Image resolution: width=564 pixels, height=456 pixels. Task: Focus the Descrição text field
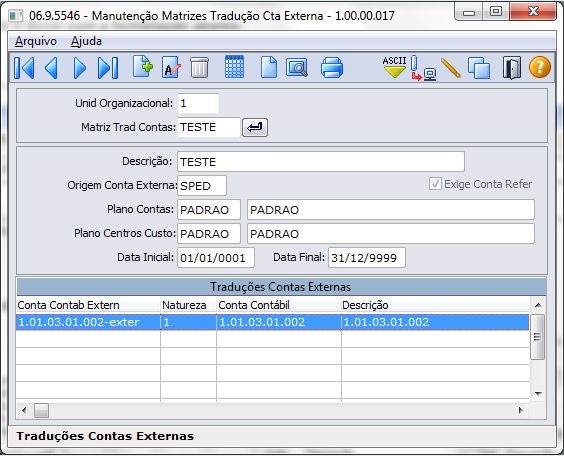click(x=320, y=162)
